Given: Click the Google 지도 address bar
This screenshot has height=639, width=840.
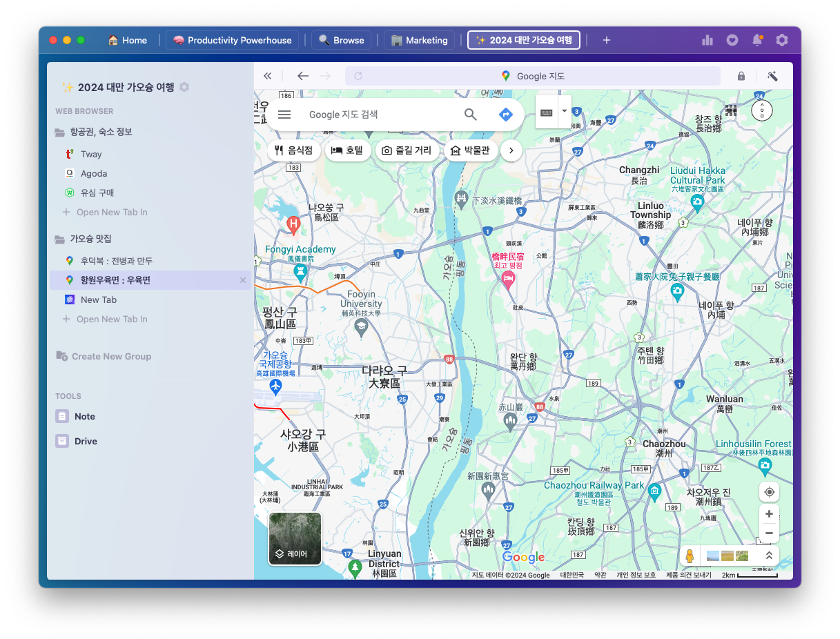Looking at the screenshot, I should [532, 76].
